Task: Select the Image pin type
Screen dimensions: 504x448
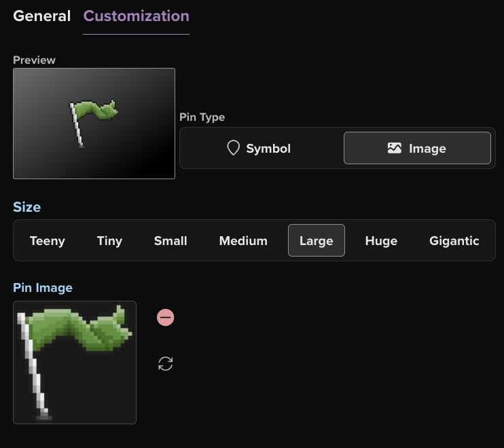Action: coord(417,148)
